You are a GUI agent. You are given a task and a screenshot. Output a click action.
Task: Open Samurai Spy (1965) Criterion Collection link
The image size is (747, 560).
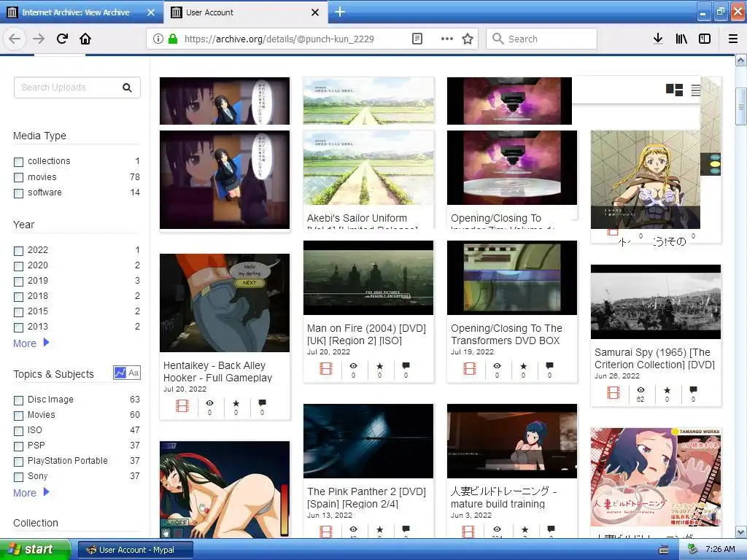pos(654,358)
